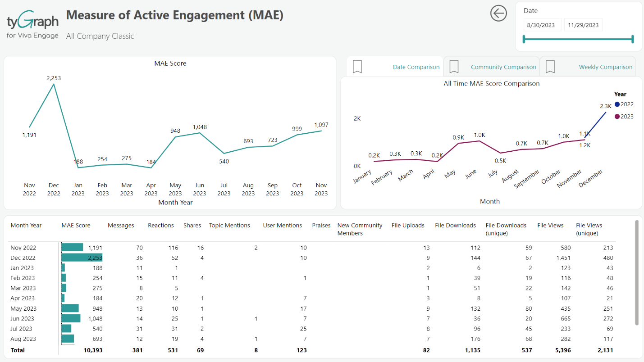Click the end date field 11/29/2023
The height and width of the screenshot is (362, 644).
583,25
